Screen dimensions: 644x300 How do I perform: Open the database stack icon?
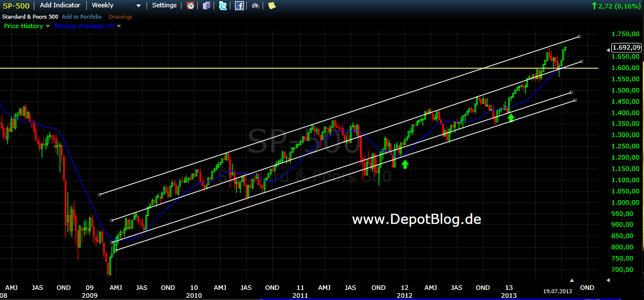point(207,6)
